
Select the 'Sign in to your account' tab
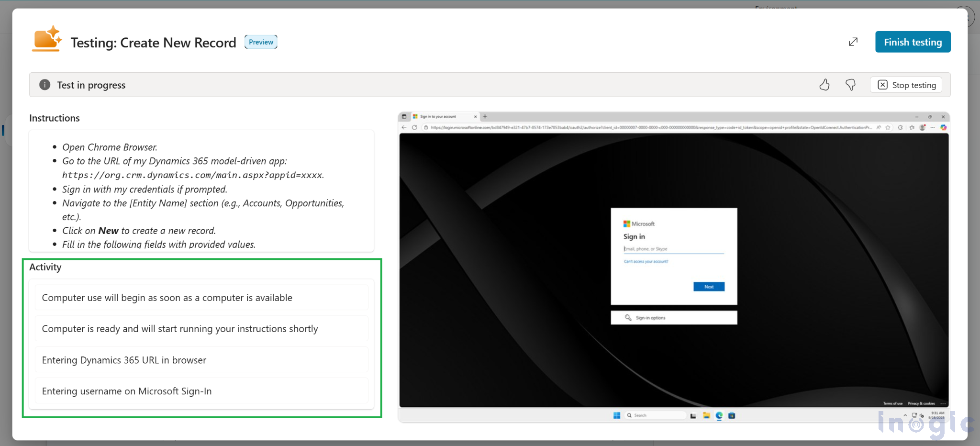pos(444,116)
